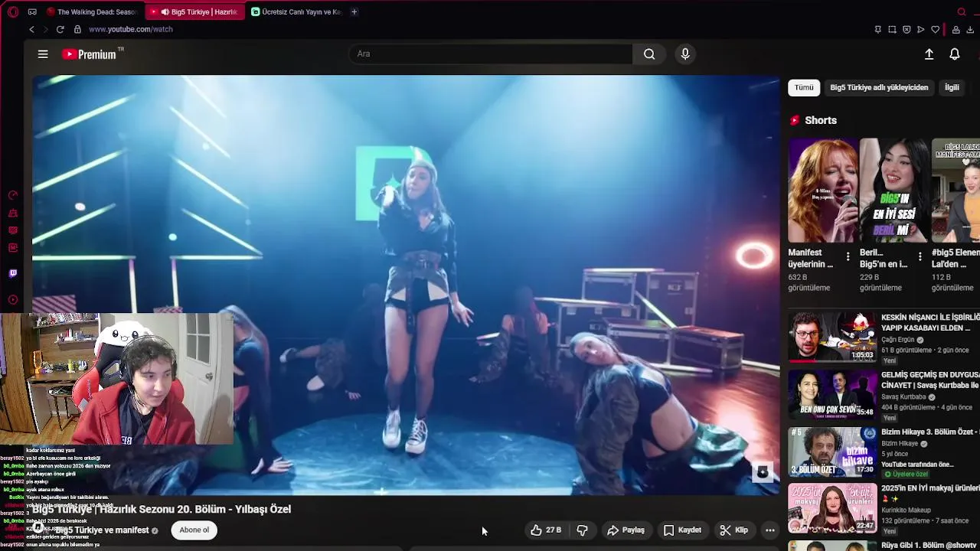Open options for Beril short

coord(920,257)
